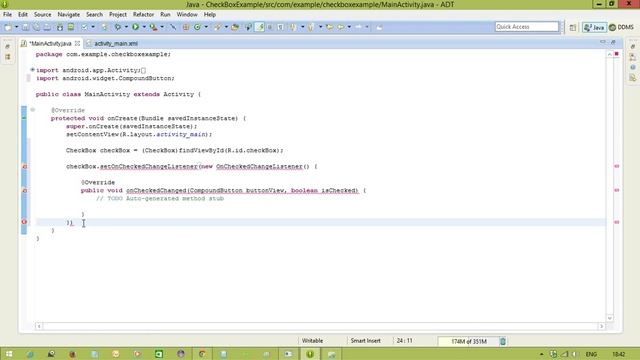Click the Back navigation arrow icon
Image resolution: width=640 pixels, height=360 pixels.
340,27
